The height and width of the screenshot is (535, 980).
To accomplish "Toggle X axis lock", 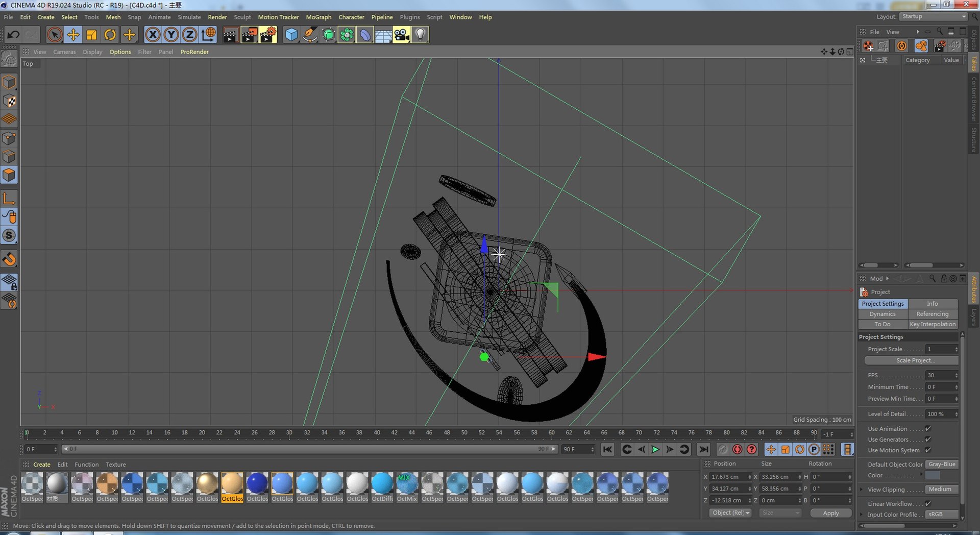I will click(x=153, y=35).
